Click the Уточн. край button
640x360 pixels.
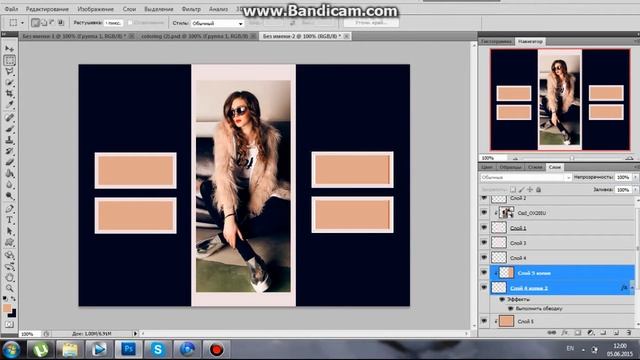(x=371, y=23)
